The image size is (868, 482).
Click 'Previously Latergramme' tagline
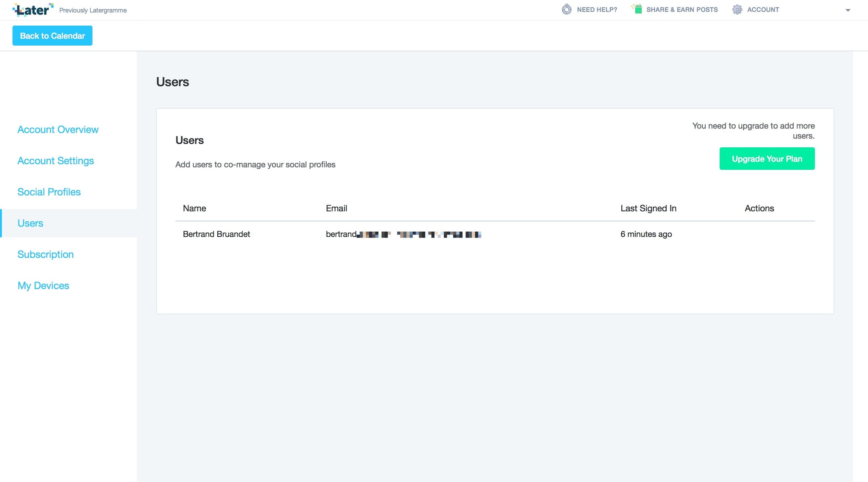click(x=93, y=10)
